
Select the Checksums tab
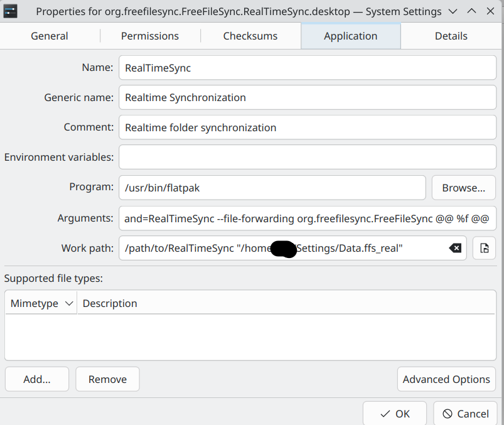(250, 36)
